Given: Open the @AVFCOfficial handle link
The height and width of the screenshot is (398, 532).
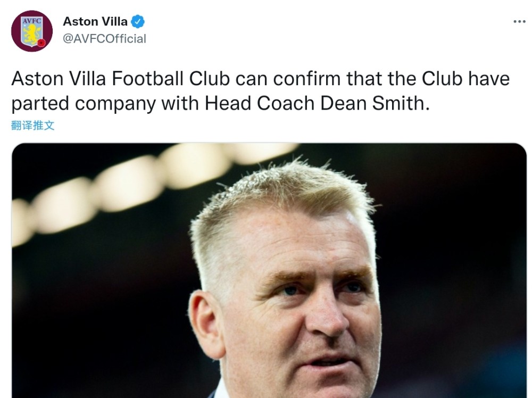Looking at the screenshot, I should tap(104, 39).
